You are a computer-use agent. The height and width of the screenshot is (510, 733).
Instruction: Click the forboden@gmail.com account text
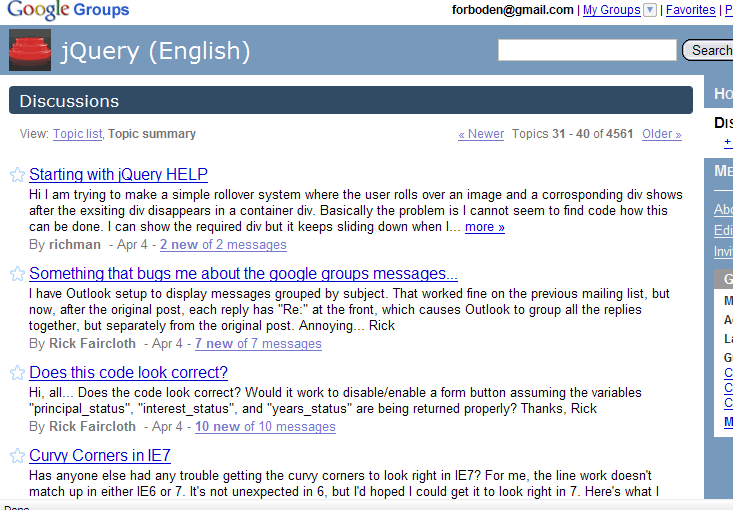(512, 10)
